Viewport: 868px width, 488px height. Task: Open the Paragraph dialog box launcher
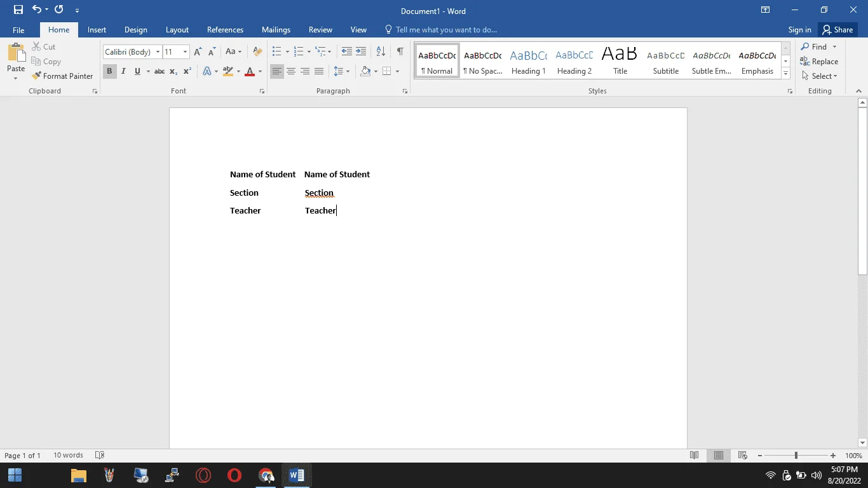(x=405, y=91)
